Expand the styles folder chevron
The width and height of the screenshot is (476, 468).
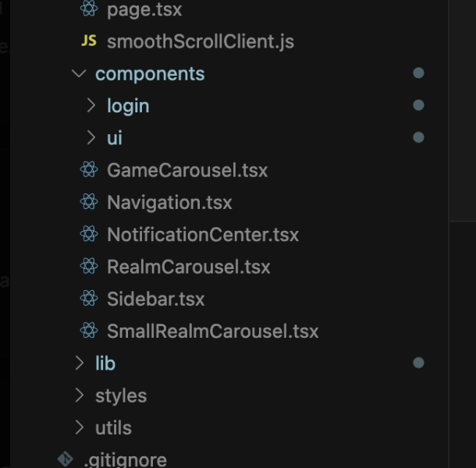[80, 395]
